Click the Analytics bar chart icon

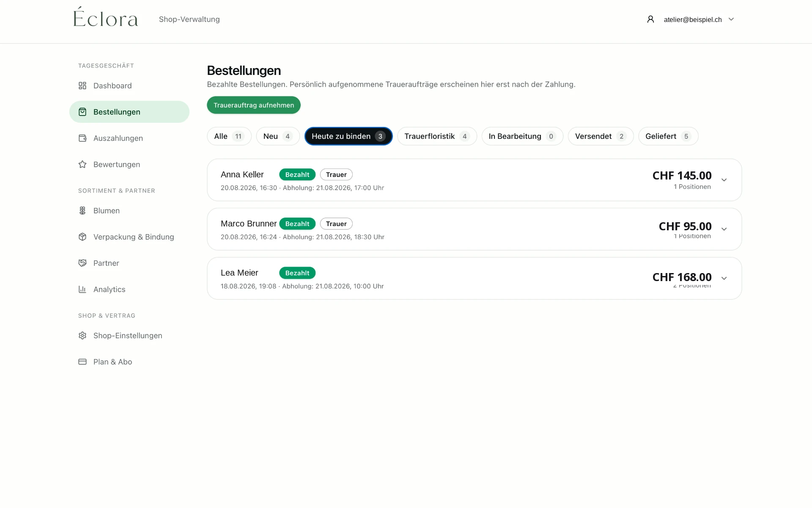pyautogui.click(x=82, y=289)
